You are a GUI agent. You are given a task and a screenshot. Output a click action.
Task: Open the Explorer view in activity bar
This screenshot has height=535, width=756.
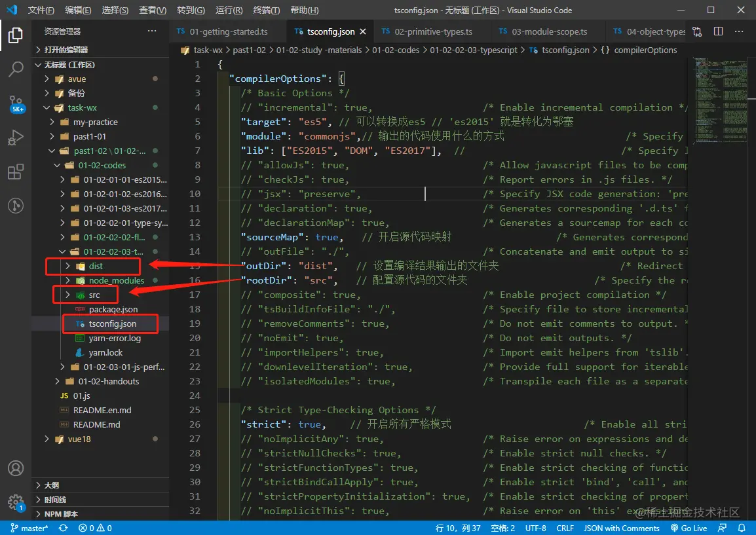click(x=16, y=35)
